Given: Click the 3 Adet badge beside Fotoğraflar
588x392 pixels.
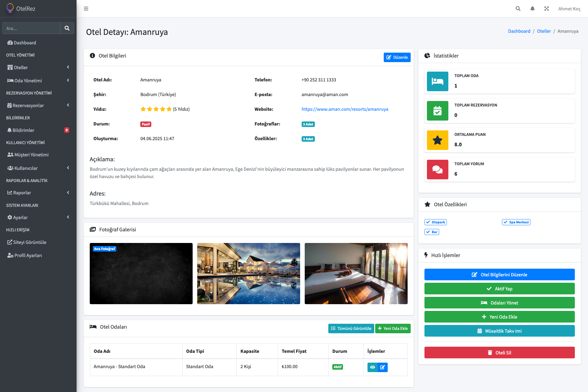Looking at the screenshot, I should [308, 124].
